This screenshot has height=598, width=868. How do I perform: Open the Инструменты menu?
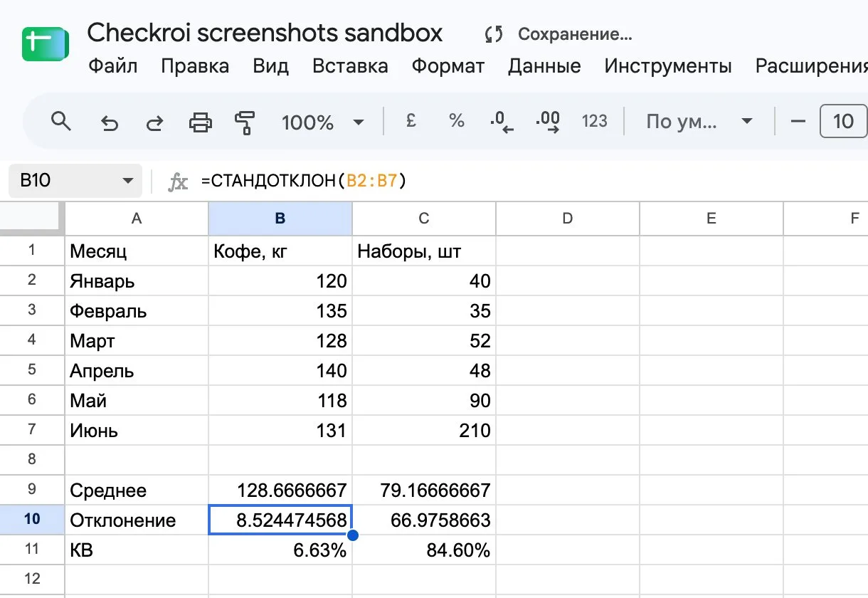668,66
